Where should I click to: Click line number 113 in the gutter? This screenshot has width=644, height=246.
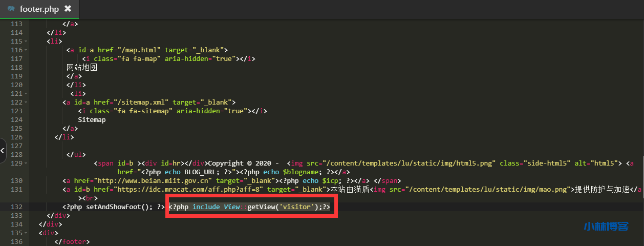[16, 24]
